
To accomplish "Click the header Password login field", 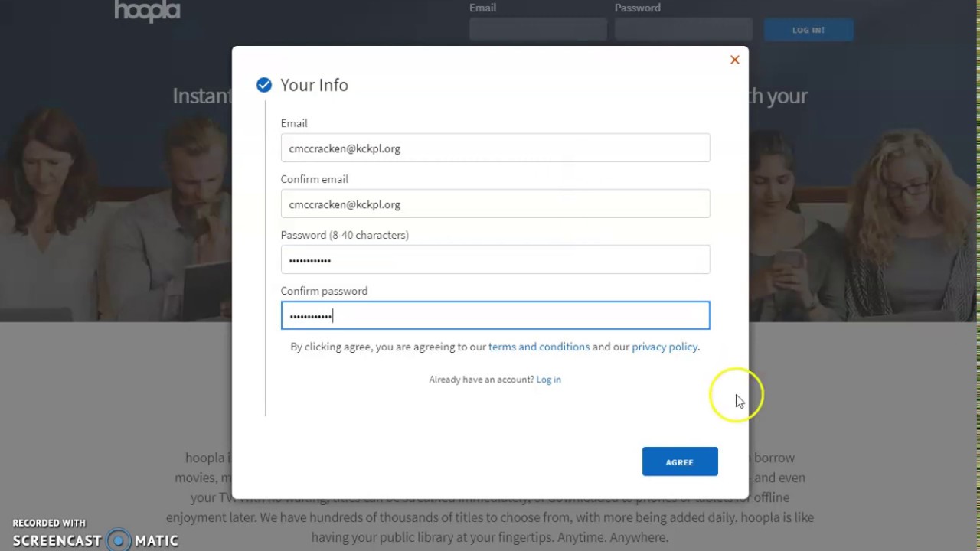I will (x=684, y=30).
